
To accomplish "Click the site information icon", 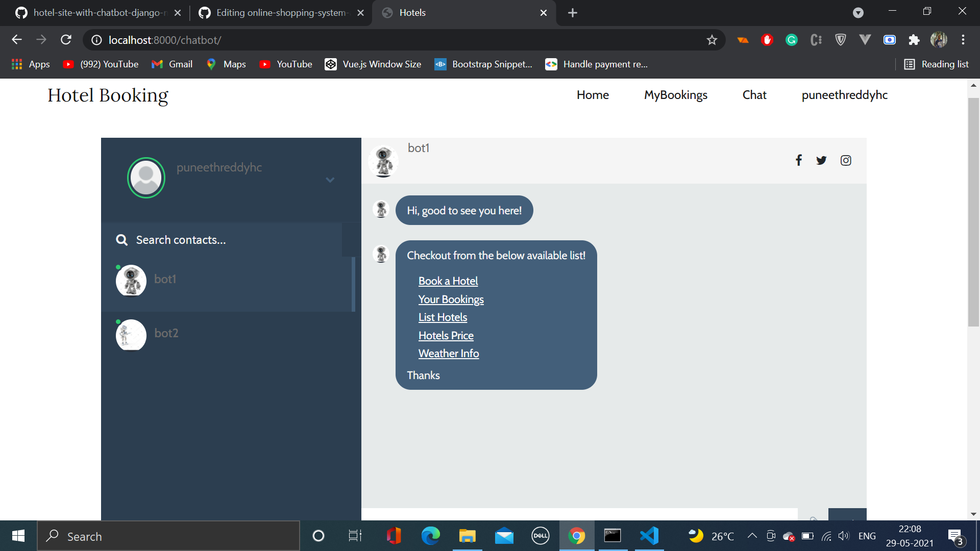I will click(96, 40).
